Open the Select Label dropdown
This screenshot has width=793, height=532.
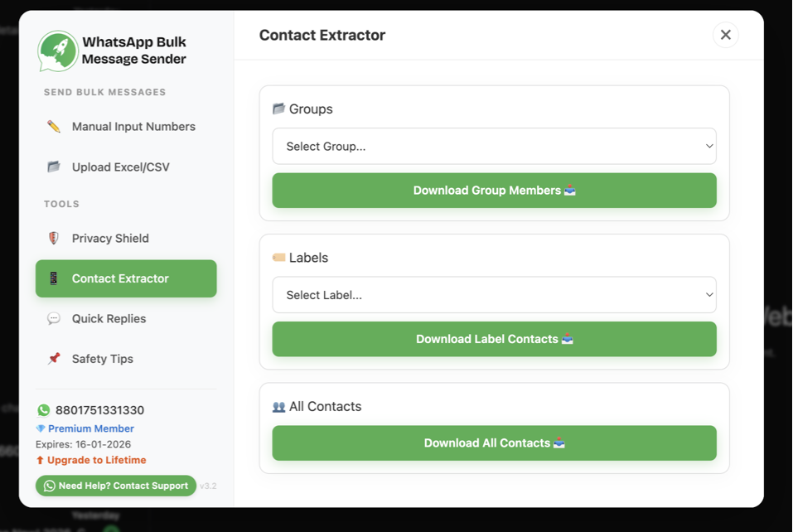[494, 295]
